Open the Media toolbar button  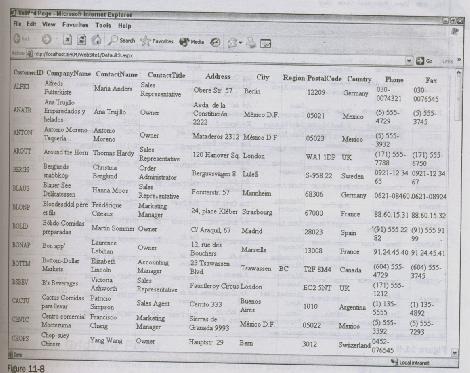(192, 42)
